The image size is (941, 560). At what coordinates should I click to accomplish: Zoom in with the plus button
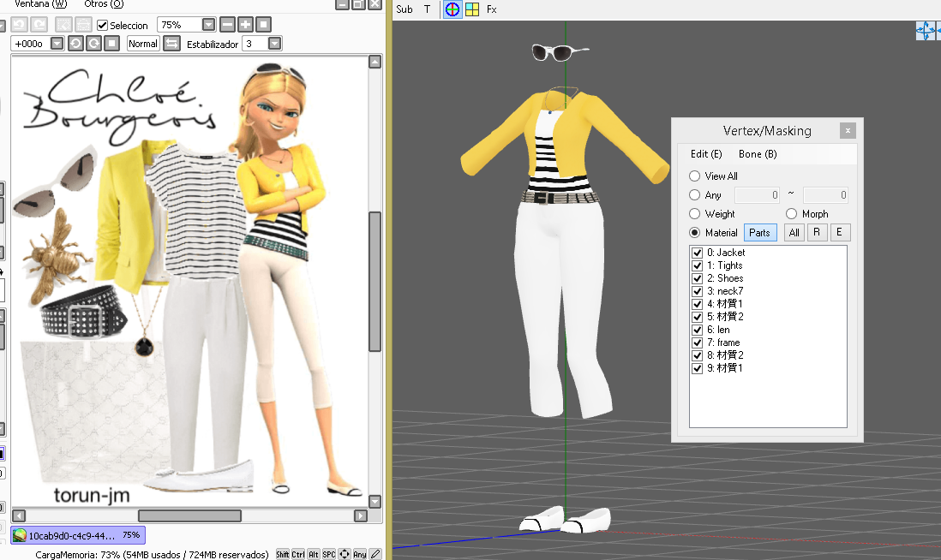coord(245,25)
